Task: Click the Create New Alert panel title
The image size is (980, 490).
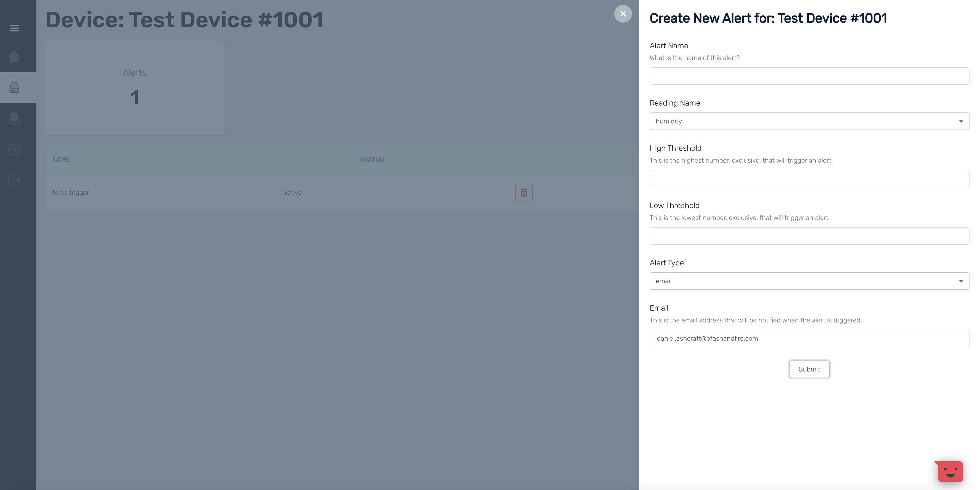Action: (x=768, y=18)
